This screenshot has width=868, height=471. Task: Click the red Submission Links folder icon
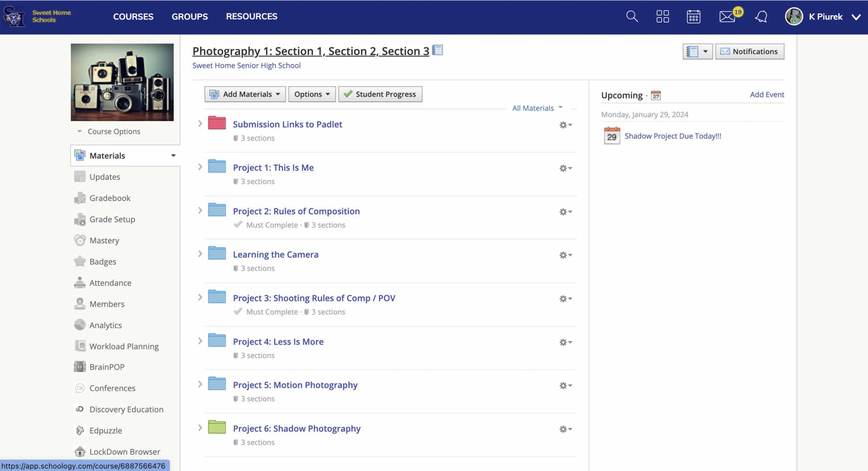point(217,123)
